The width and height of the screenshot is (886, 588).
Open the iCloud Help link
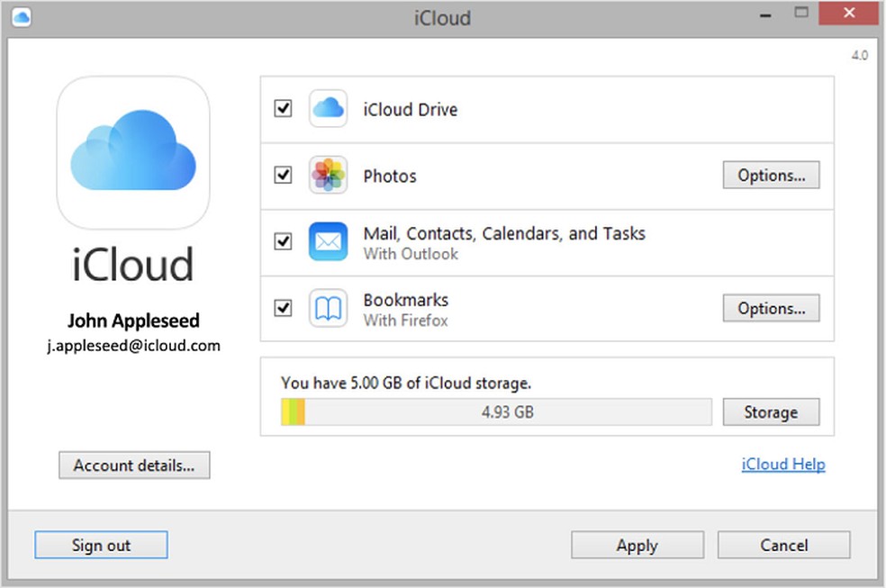[782, 464]
